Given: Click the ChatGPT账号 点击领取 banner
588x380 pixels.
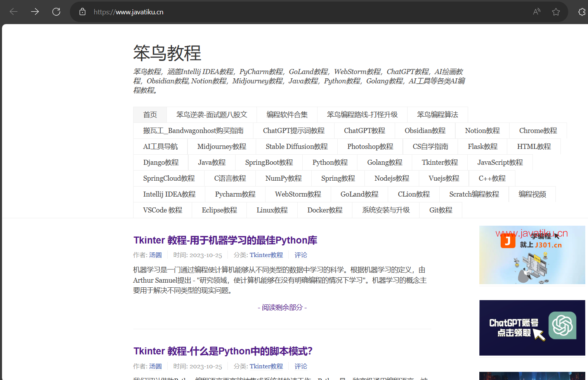Looking at the screenshot, I should [x=532, y=328].
